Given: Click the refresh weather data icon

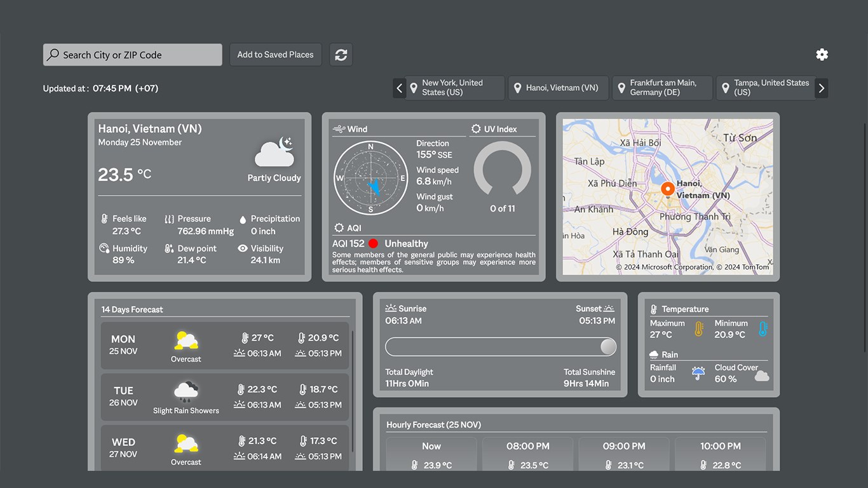Looking at the screenshot, I should (x=341, y=55).
